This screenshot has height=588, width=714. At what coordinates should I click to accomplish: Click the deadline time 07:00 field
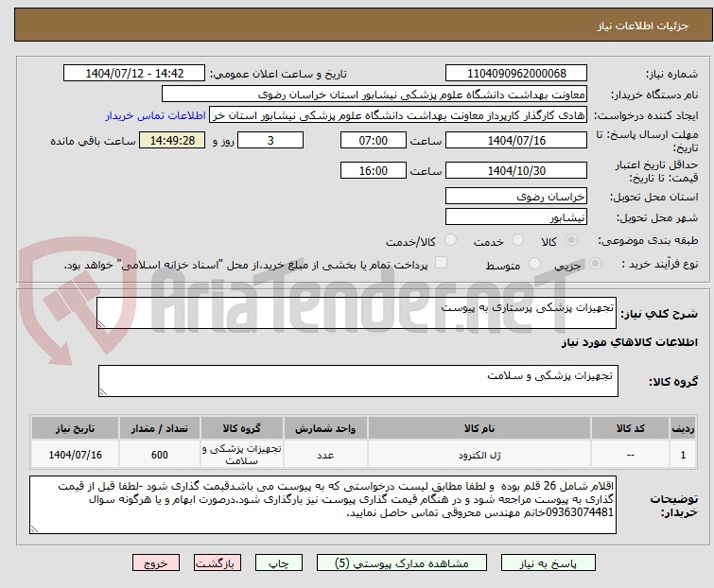[x=374, y=140]
